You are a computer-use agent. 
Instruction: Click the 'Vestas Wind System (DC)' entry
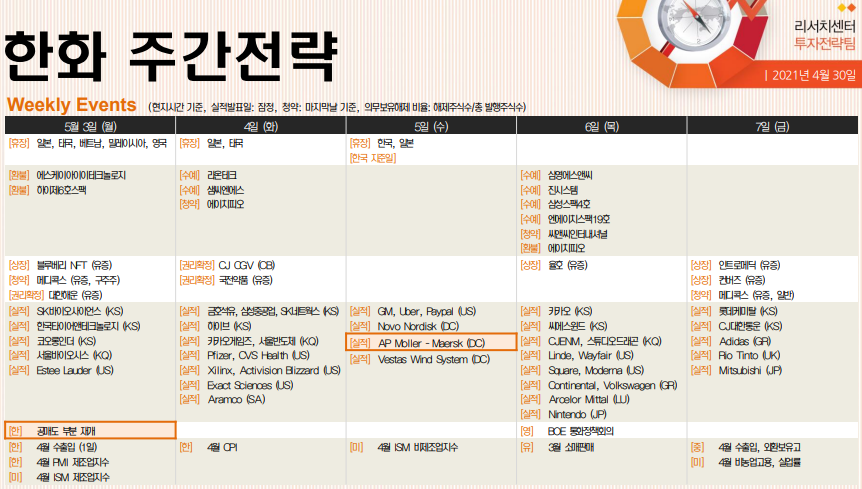tap(433, 360)
